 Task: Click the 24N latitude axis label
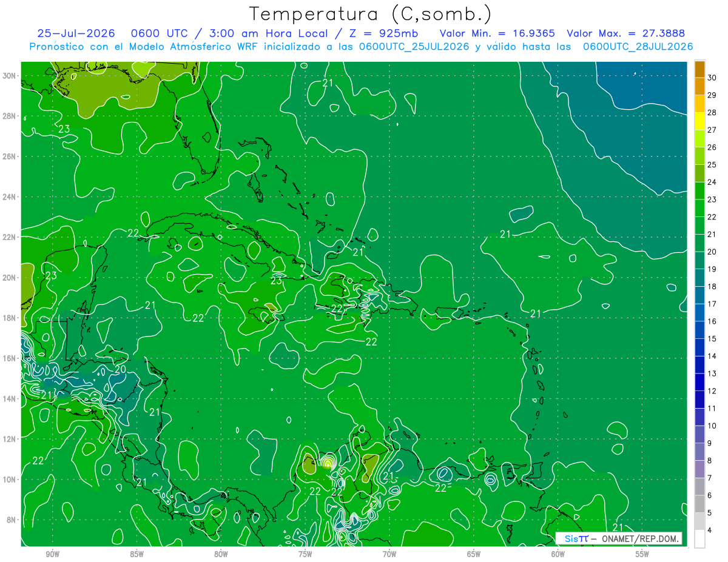[10, 196]
